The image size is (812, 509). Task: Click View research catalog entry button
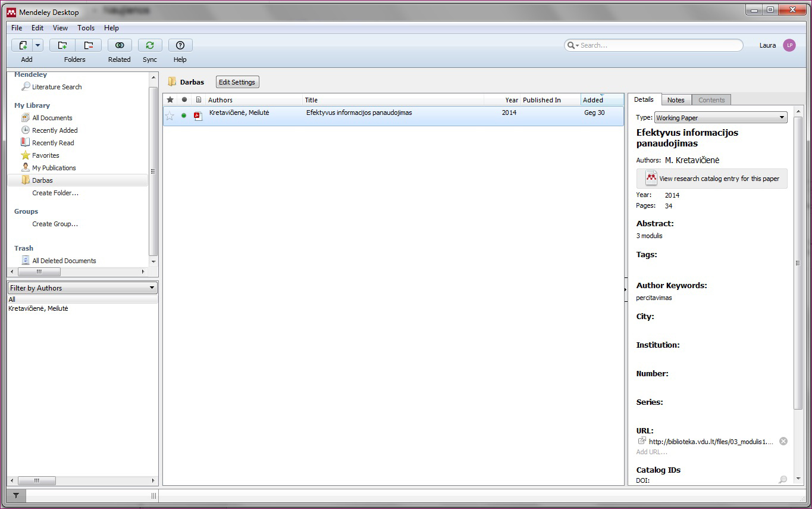(x=712, y=179)
